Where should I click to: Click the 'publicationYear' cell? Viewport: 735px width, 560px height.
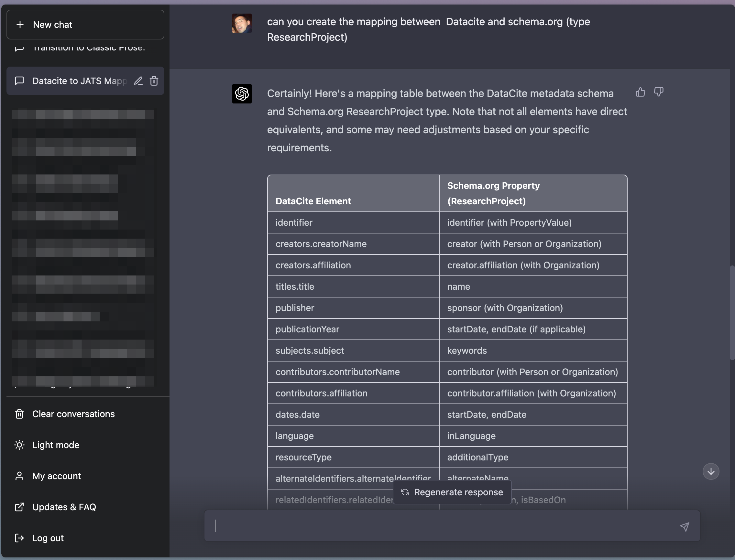(x=353, y=329)
